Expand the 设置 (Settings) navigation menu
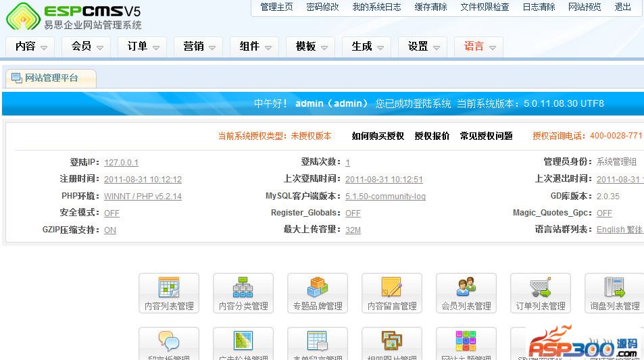 (x=422, y=47)
